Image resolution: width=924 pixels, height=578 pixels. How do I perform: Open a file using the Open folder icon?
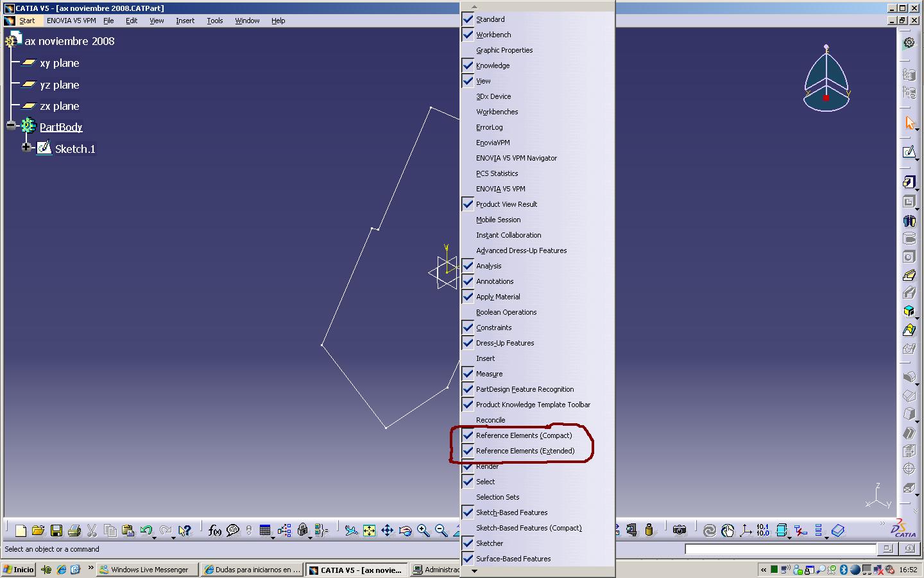(38, 530)
